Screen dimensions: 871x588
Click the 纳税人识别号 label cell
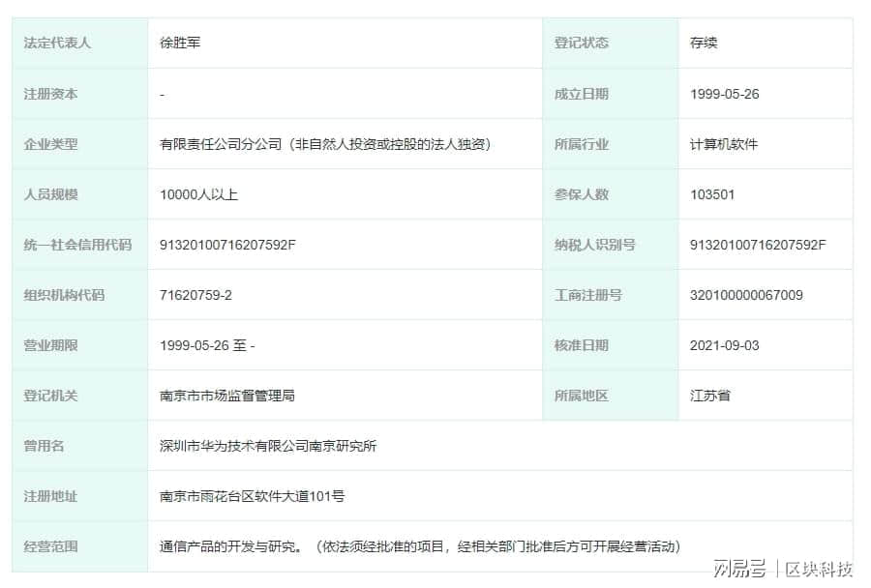tap(610, 245)
